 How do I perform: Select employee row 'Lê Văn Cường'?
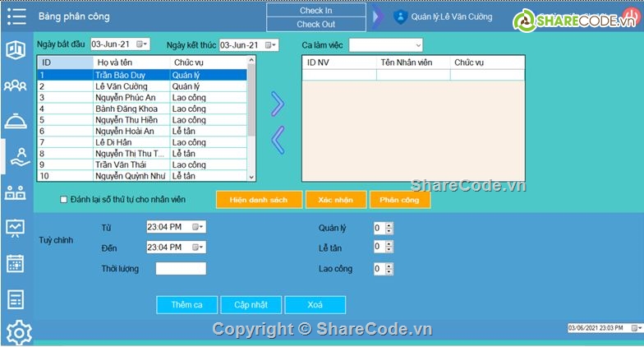tap(143, 86)
